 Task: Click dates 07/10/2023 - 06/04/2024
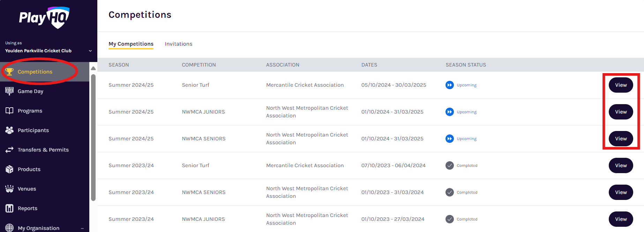394,165
